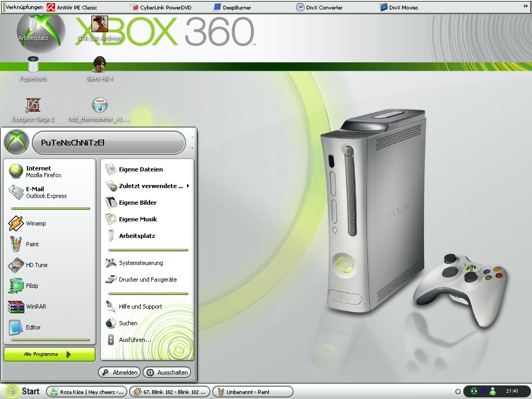Click the Start button
Image resolution: width=532 pixels, height=399 pixels.
22,391
